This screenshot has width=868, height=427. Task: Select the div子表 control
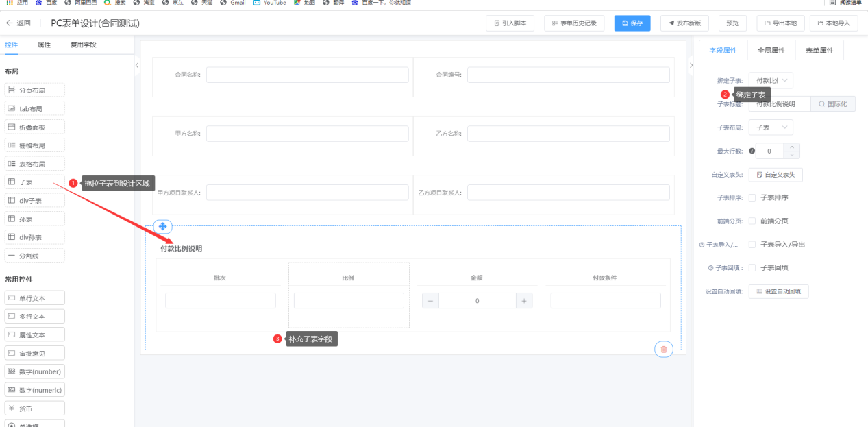pos(35,200)
